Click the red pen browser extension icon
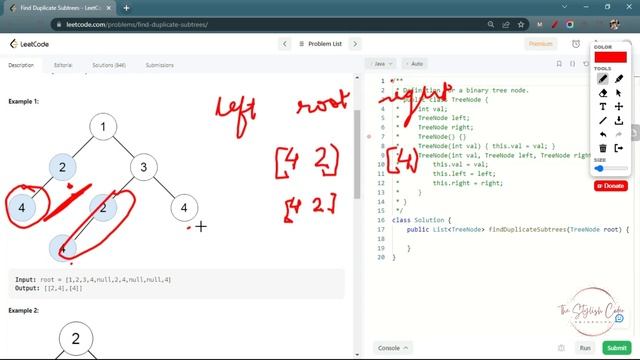The width and height of the screenshot is (640, 360). click(x=554, y=24)
